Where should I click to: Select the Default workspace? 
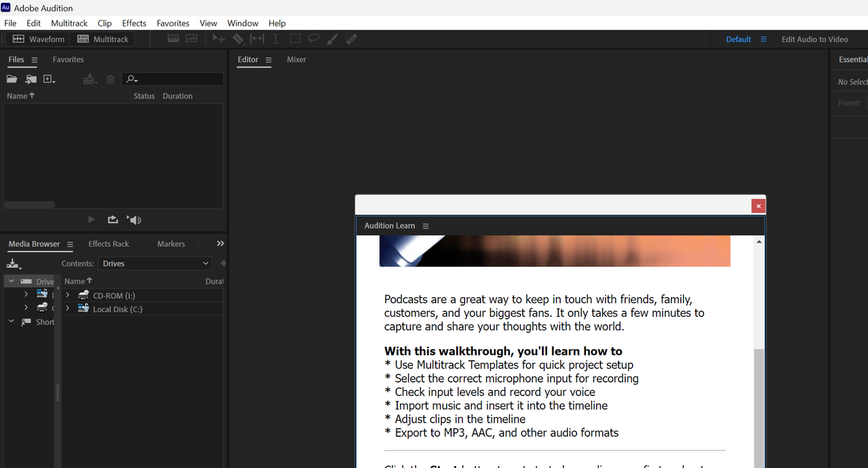[738, 39]
